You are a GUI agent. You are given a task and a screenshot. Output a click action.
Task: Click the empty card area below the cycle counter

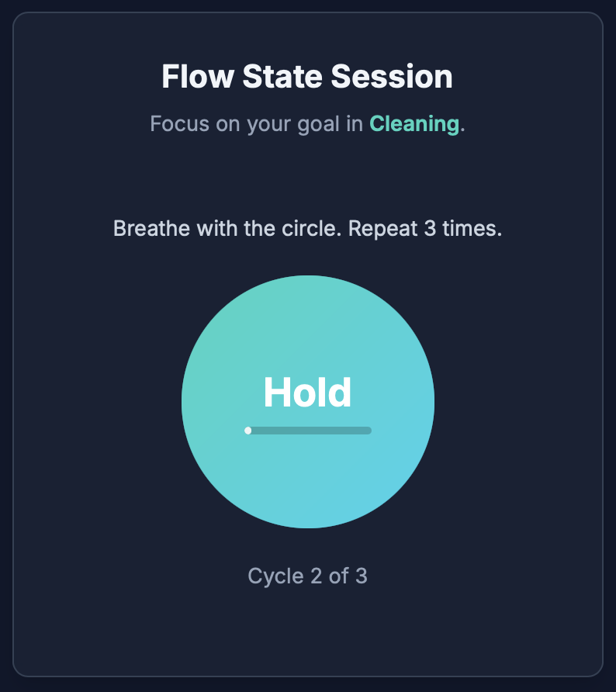307,632
